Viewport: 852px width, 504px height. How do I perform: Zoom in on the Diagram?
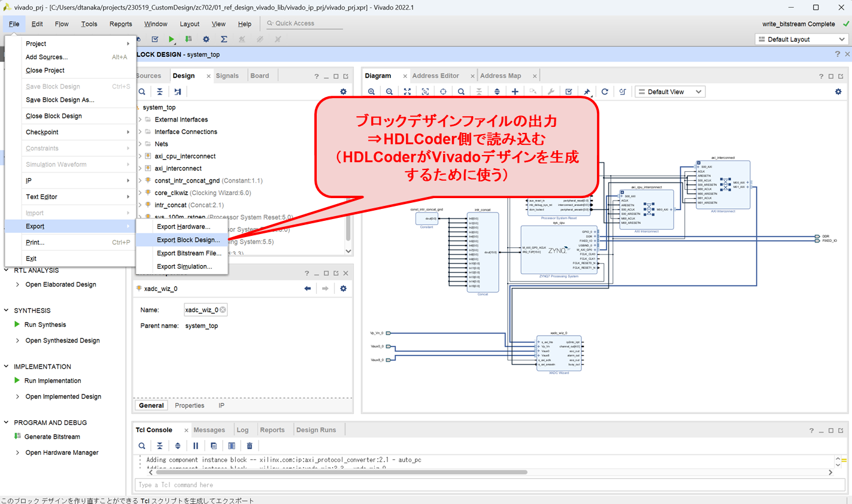[x=371, y=92]
